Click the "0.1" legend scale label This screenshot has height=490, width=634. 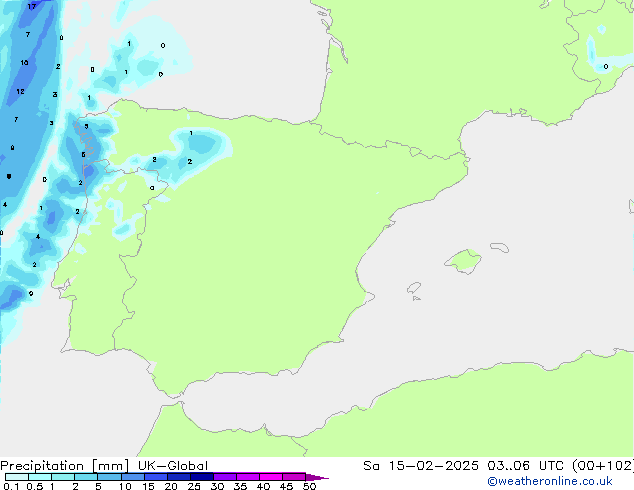pos(11,486)
